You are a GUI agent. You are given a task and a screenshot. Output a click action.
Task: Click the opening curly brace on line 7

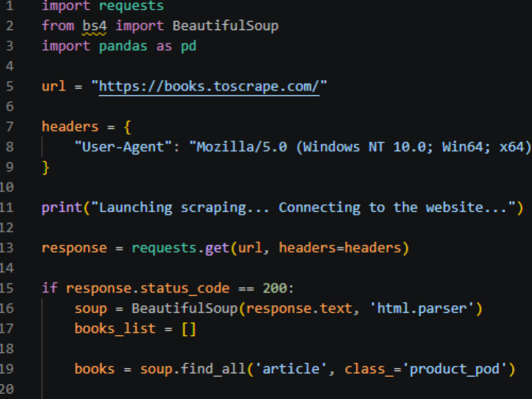pyautogui.click(x=128, y=127)
